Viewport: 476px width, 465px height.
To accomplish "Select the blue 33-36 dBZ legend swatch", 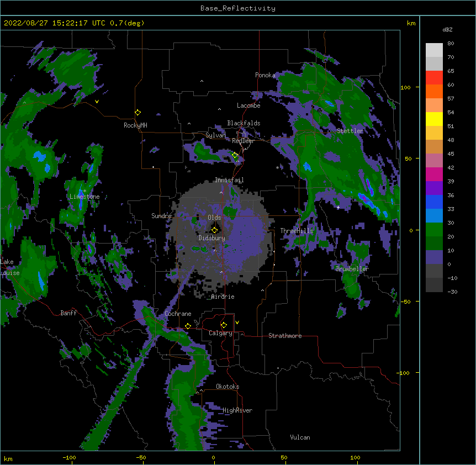I will pyautogui.click(x=434, y=202).
